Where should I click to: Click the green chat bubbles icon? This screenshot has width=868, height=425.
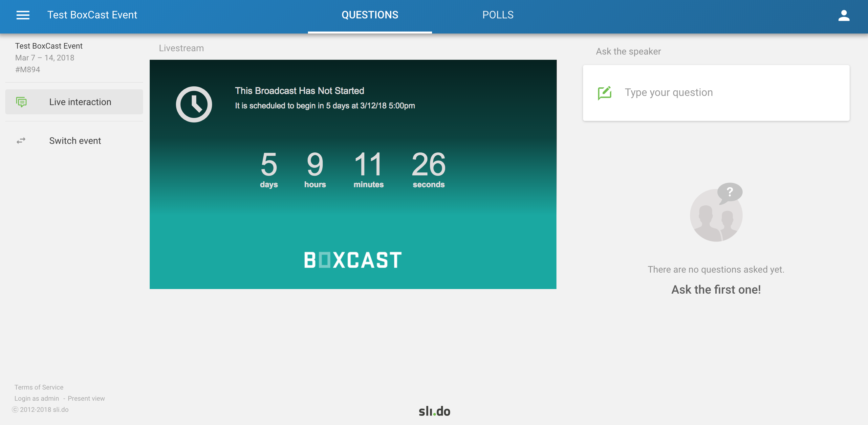pyautogui.click(x=21, y=102)
